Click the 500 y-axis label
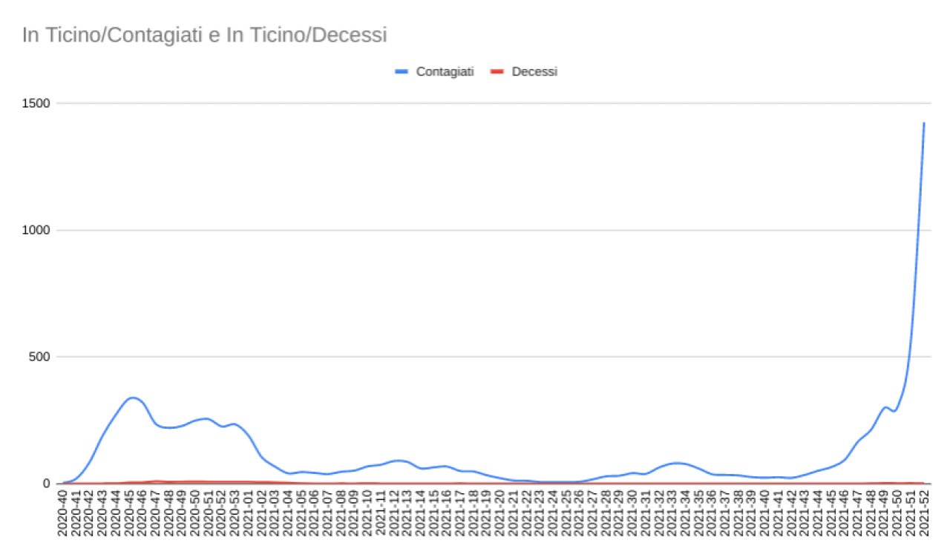The height and width of the screenshot is (560, 950). pyautogui.click(x=39, y=357)
